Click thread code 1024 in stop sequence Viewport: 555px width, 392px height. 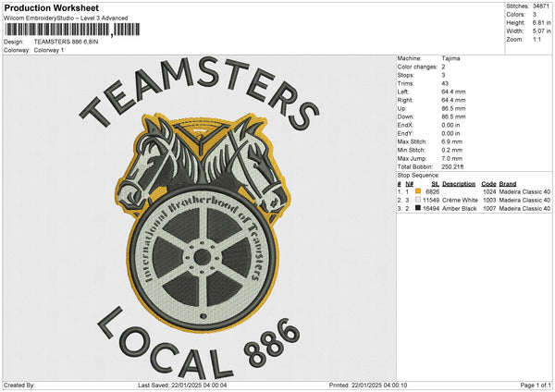click(x=488, y=191)
